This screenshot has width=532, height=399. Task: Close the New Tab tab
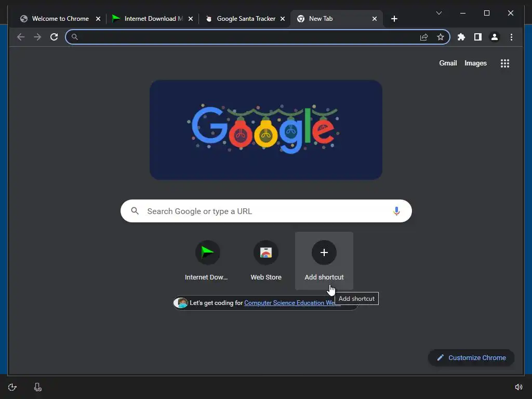click(375, 19)
